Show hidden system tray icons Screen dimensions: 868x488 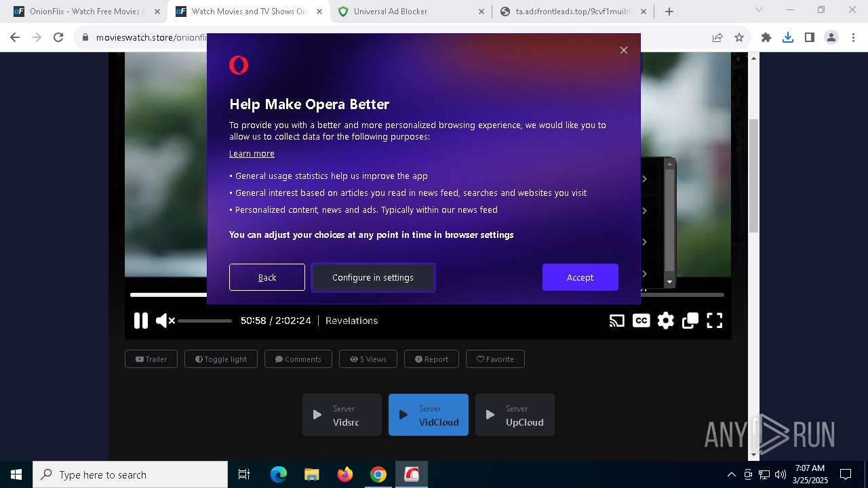pos(731,474)
